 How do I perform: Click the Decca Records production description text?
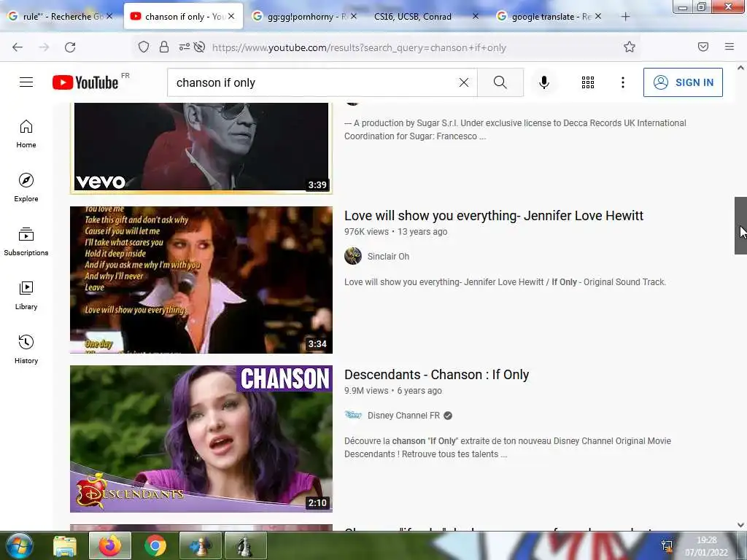[515, 130]
